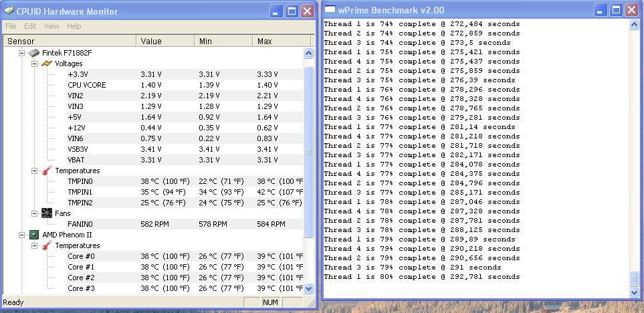Image resolution: width=644 pixels, height=313 pixels.
Task: Collapse the AMD Phenom II Temperatures node
Action: point(35,245)
